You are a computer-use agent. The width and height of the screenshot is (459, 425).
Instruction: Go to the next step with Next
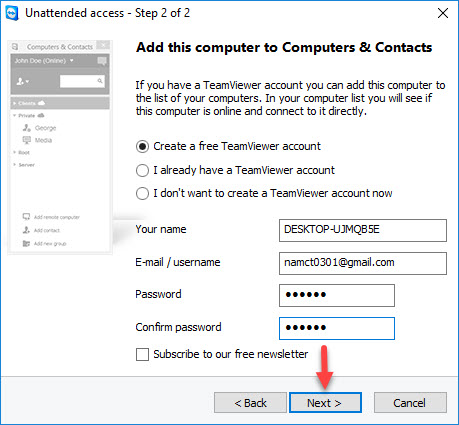point(325,403)
